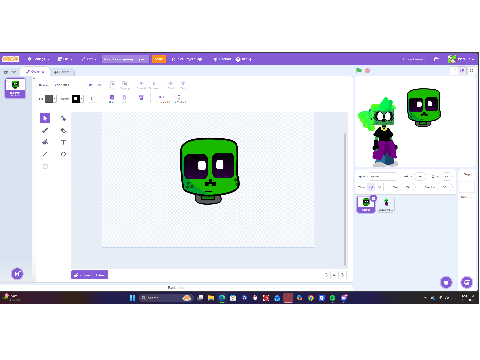Click the Group shapes icon
Screen dimensions: 480x360
tap(112, 85)
